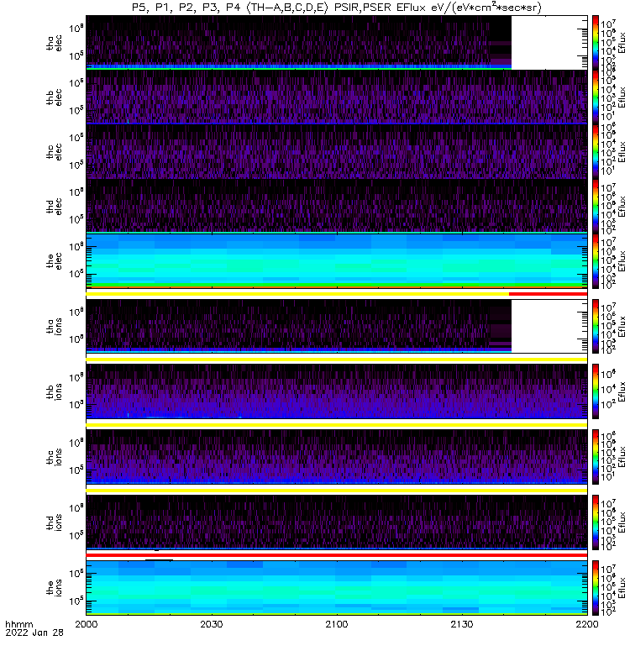The width and height of the screenshot is (630, 672).
Task: Select the 'thc elec' panel label
Action: 54,152
